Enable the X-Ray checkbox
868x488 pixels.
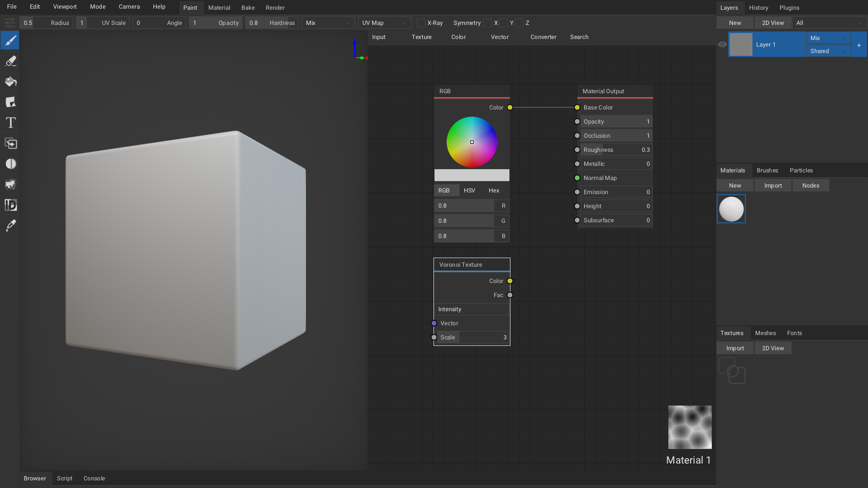[420, 23]
